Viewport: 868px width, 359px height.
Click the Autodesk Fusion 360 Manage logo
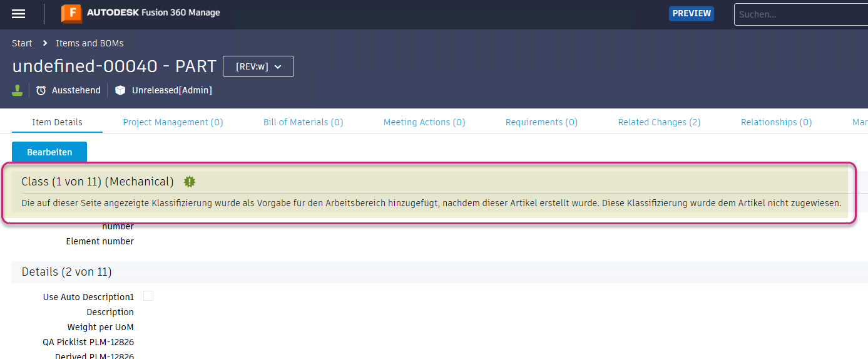tap(141, 13)
